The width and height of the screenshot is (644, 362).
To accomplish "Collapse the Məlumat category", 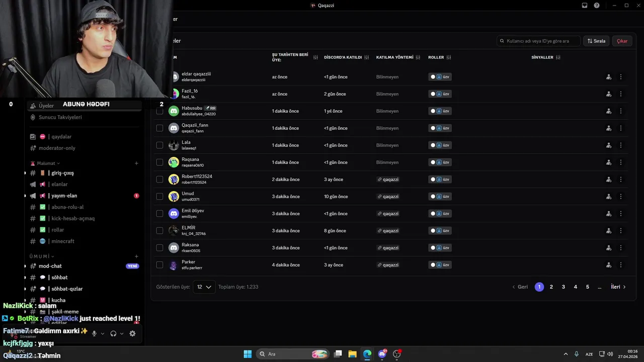I will (x=45, y=163).
